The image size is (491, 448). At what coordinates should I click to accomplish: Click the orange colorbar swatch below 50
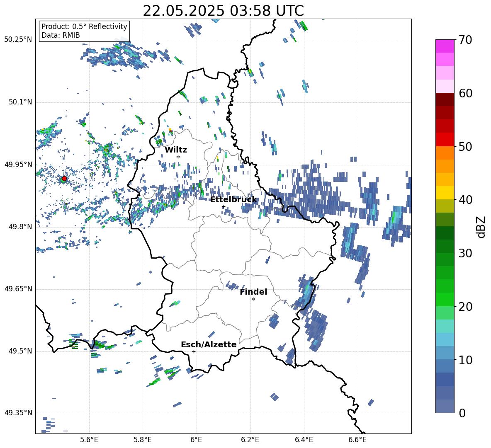pyautogui.click(x=445, y=153)
